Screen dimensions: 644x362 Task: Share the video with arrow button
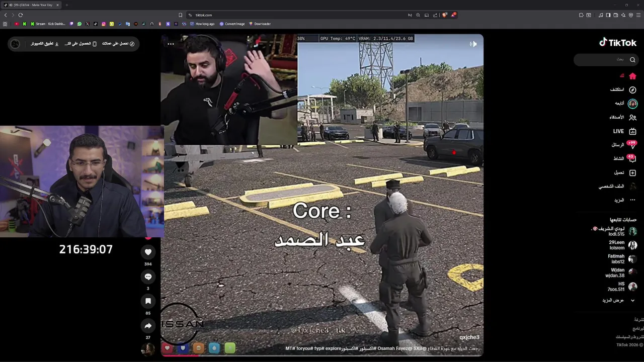click(x=148, y=326)
